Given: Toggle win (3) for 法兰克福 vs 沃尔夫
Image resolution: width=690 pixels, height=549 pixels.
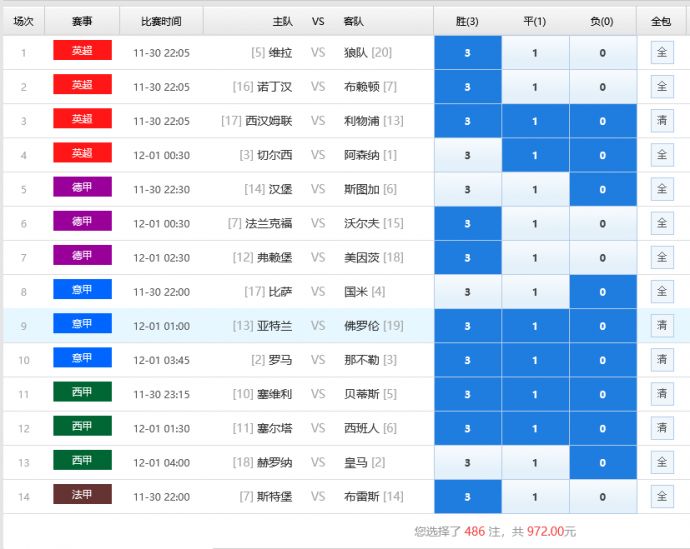Looking at the screenshot, I should pyautogui.click(x=467, y=223).
